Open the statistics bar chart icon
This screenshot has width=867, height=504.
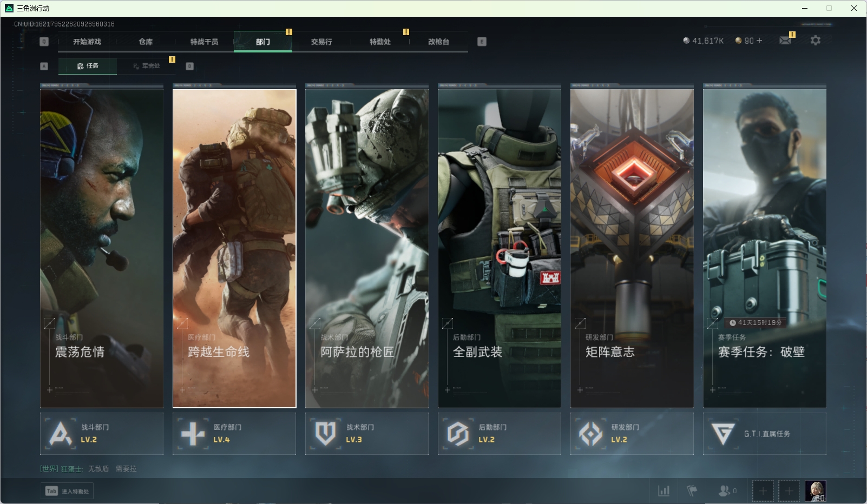pyautogui.click(x=664, y=491)
